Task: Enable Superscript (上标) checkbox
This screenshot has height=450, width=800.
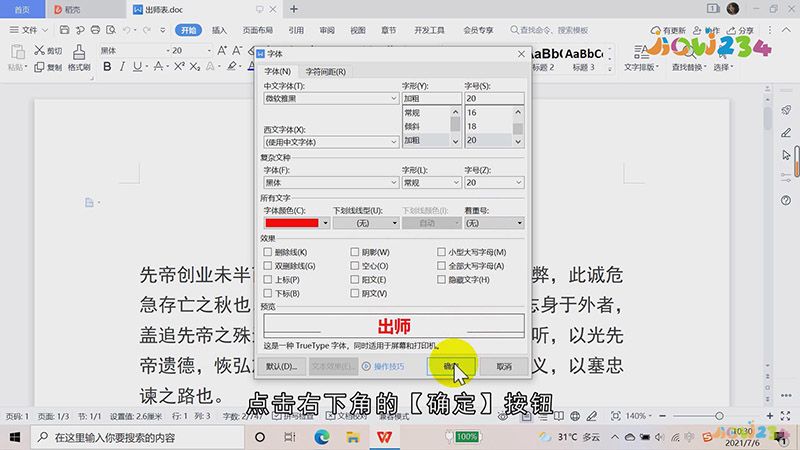Action: pyautogui.click(x=267, y=280)
